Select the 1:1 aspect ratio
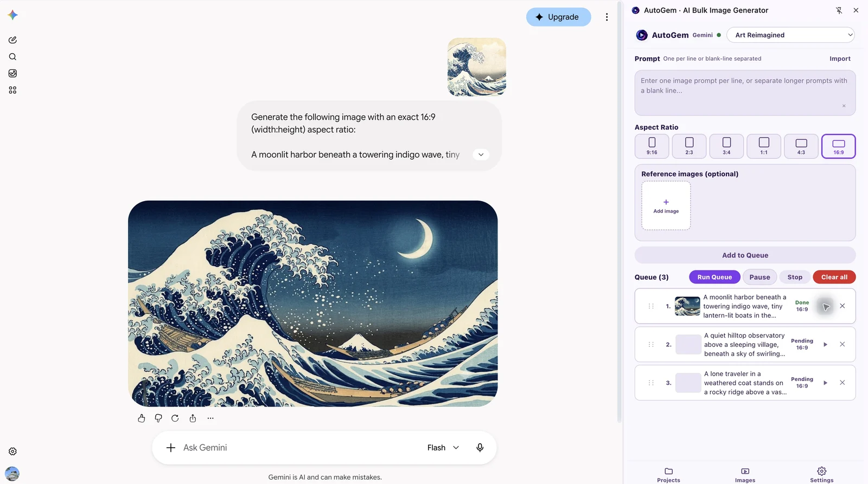868x484 pixels. (x=764, y=146)
